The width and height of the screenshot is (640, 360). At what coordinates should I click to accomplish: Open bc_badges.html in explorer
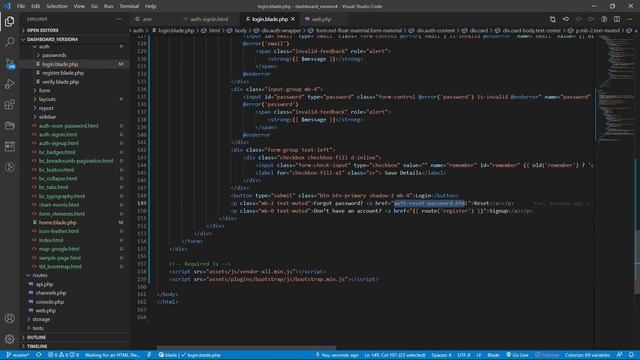(x=57, y=152)
